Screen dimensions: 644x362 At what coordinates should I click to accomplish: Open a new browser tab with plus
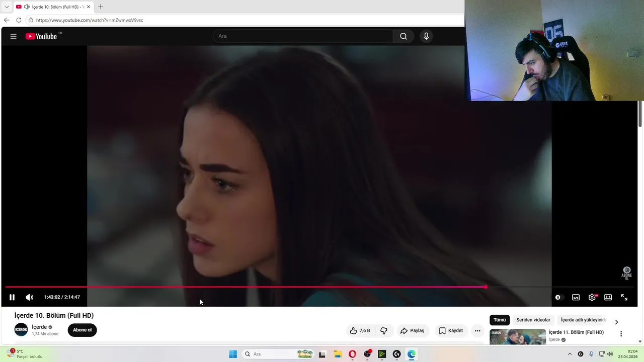click(x=101, y=7)
